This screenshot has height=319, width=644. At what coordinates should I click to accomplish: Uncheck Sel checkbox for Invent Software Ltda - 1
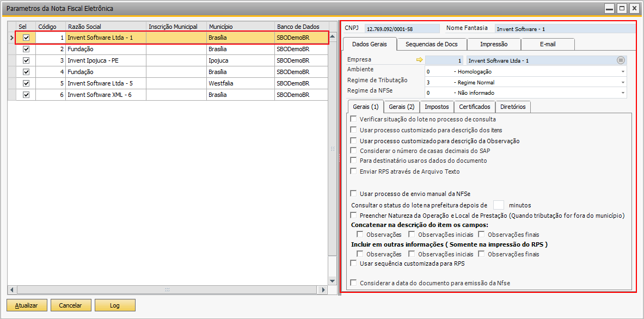(26, 38)
